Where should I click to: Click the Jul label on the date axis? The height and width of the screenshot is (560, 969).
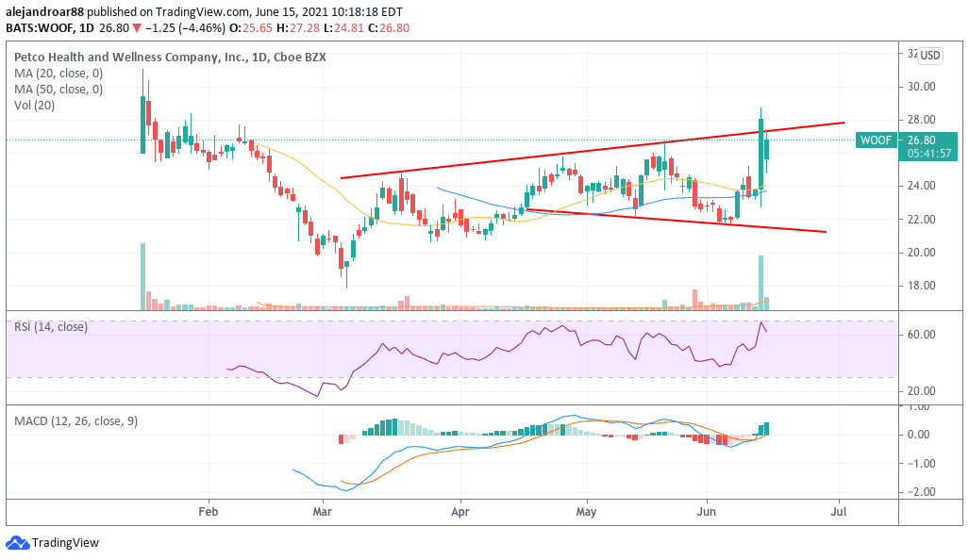[839, 512]
